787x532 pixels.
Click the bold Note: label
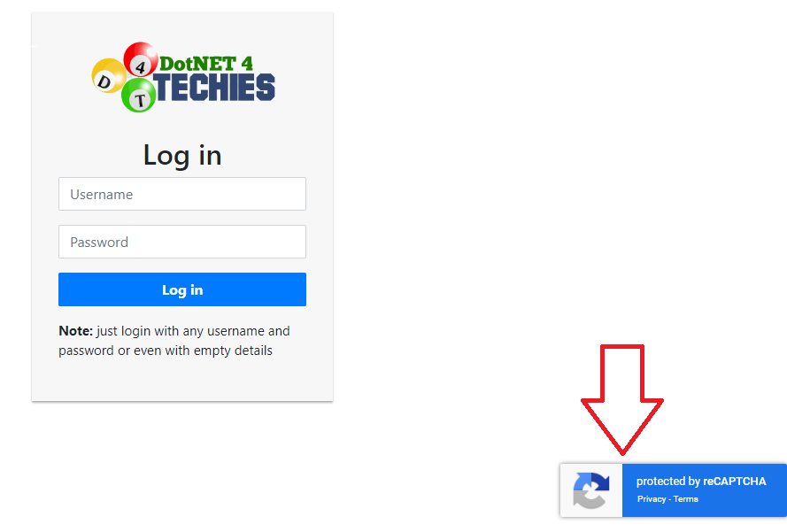pyautogui.click(x=76, y=331)
